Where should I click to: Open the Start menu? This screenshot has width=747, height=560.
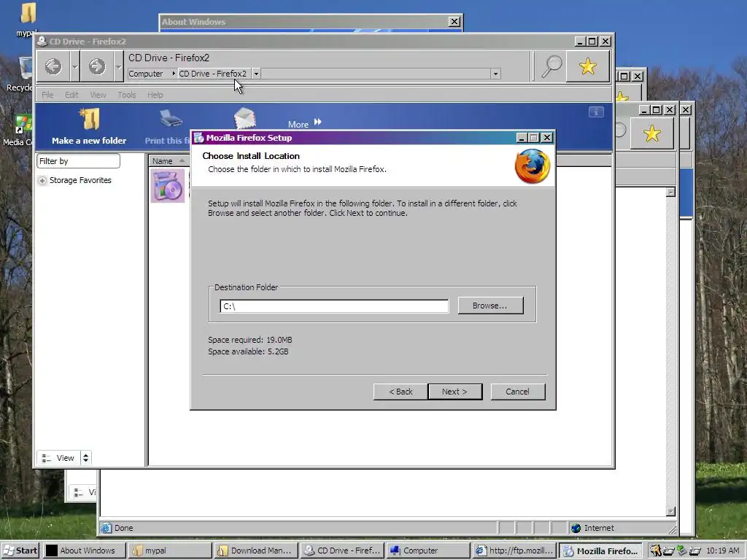tap(20, 551)
